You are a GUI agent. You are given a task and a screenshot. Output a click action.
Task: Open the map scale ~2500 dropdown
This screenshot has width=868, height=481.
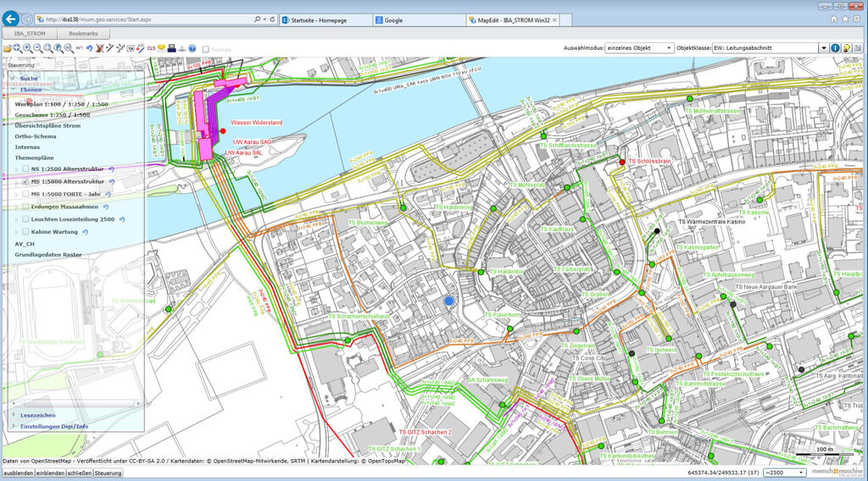(784, 473)
